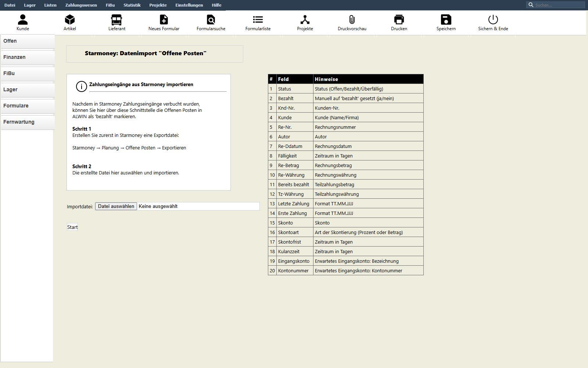Open the Projekte menu in the menu bar

(158, 5)
